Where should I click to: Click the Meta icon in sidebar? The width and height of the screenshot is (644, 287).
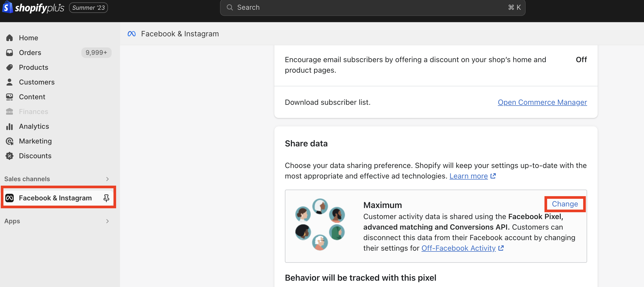coord(9,198)
